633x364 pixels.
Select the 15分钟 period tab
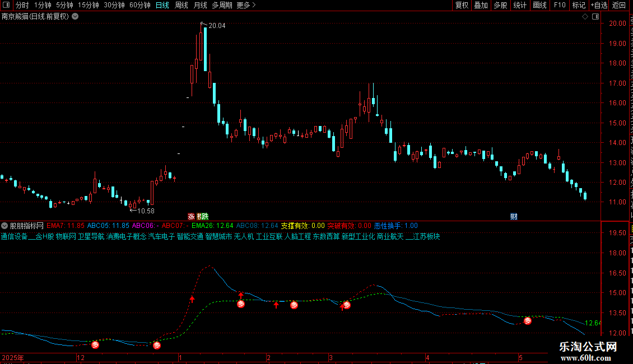click(89, 5)
